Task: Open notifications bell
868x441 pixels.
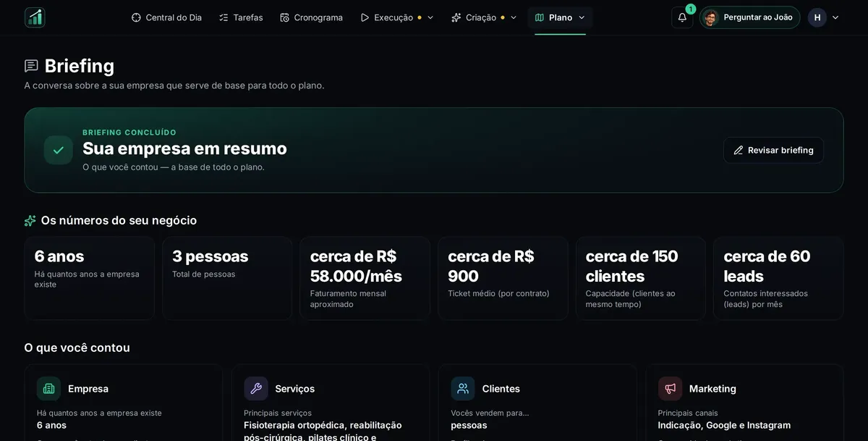Action: coord(682,17)
